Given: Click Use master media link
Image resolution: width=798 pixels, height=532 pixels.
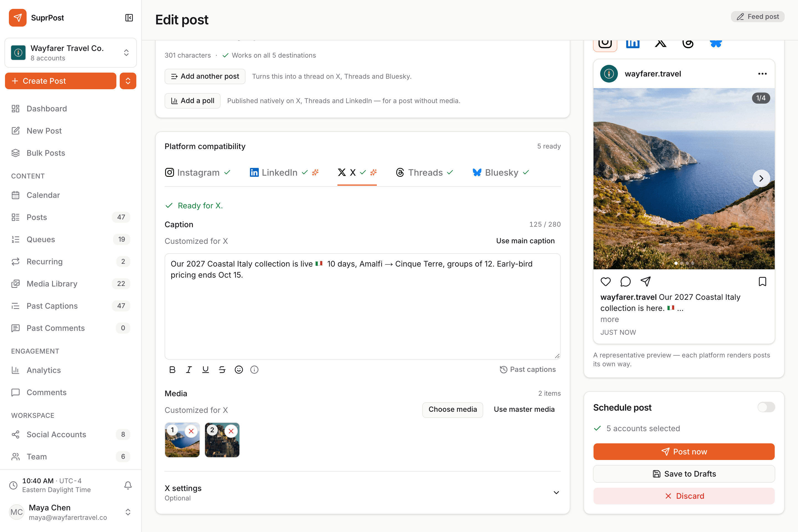Looking at the screenshot, I should click(x=524, y=410).
